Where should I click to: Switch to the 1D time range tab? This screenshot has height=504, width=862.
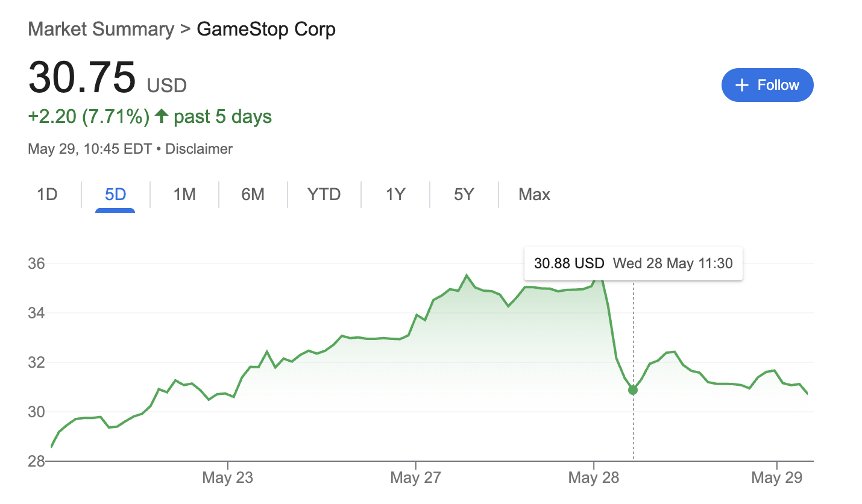point(47,195)
